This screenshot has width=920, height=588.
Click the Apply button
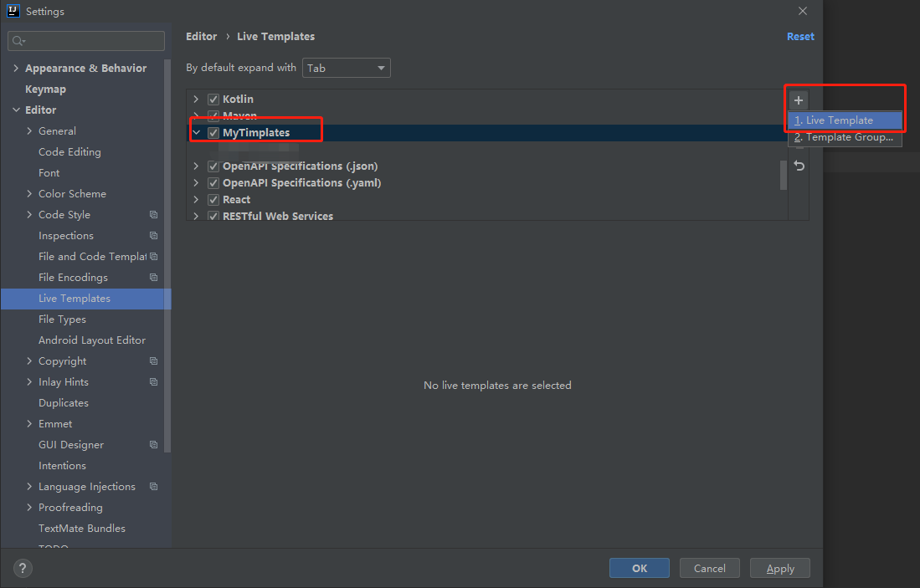(x=779, y=568)
